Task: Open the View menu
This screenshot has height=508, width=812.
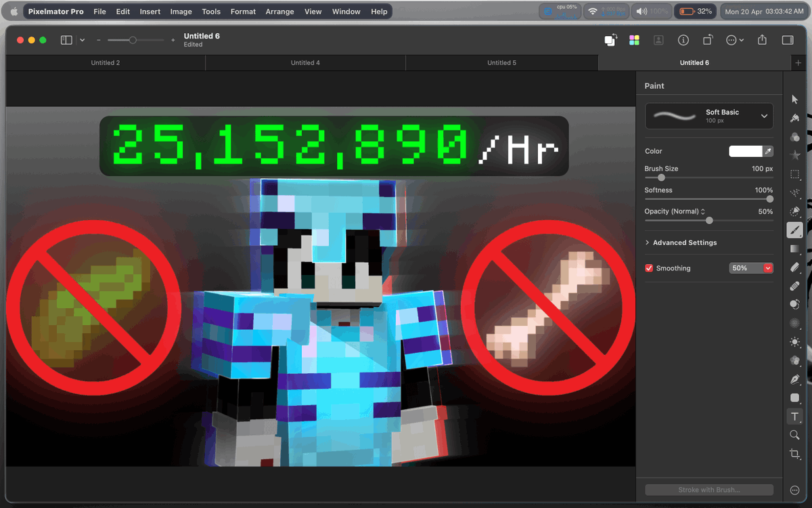Action: [313, 12]
